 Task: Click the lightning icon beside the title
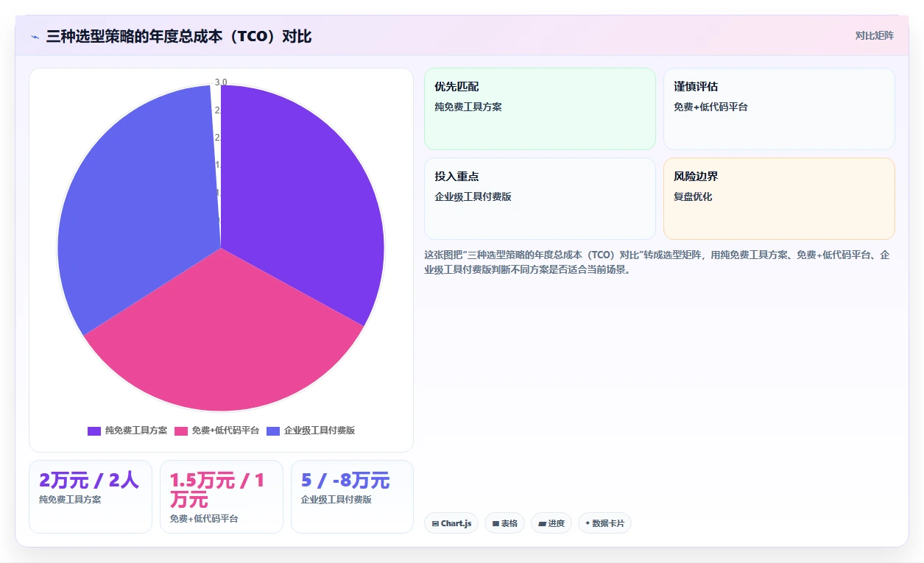pos(35,37)
